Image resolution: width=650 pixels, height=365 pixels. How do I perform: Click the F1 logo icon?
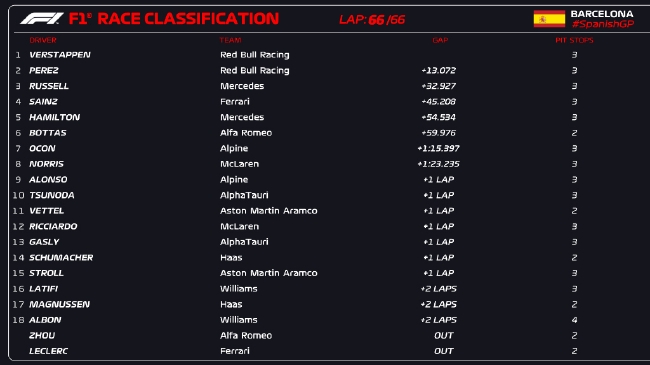(x=41, y=19)
